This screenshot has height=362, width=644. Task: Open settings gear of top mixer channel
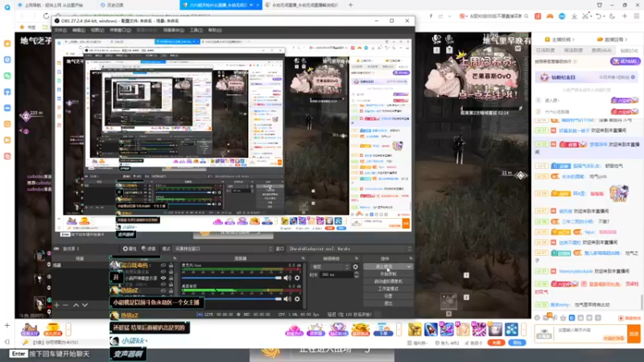(297, 278)
